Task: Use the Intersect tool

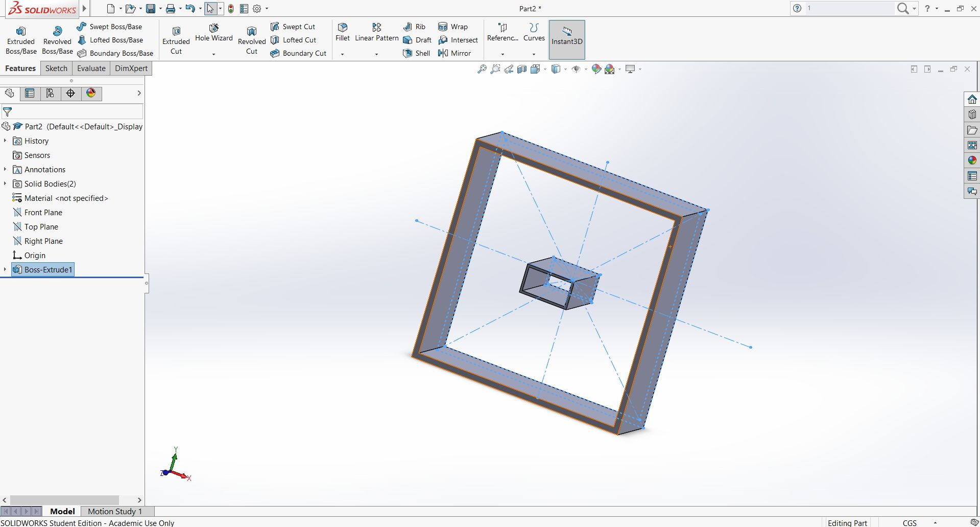Action: [458, 40]
